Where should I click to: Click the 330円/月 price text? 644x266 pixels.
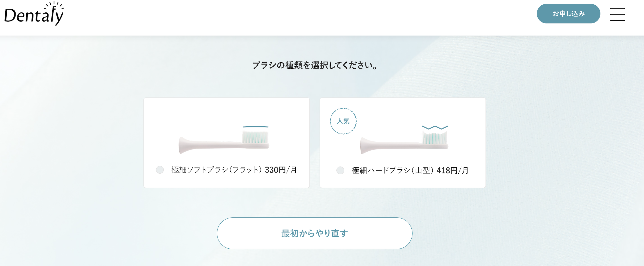[x=281, y=170]
